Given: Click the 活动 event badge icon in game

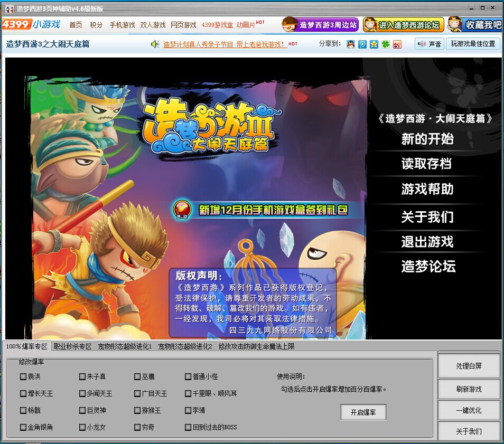Looking at the screenshot, I should click(182, 209).
